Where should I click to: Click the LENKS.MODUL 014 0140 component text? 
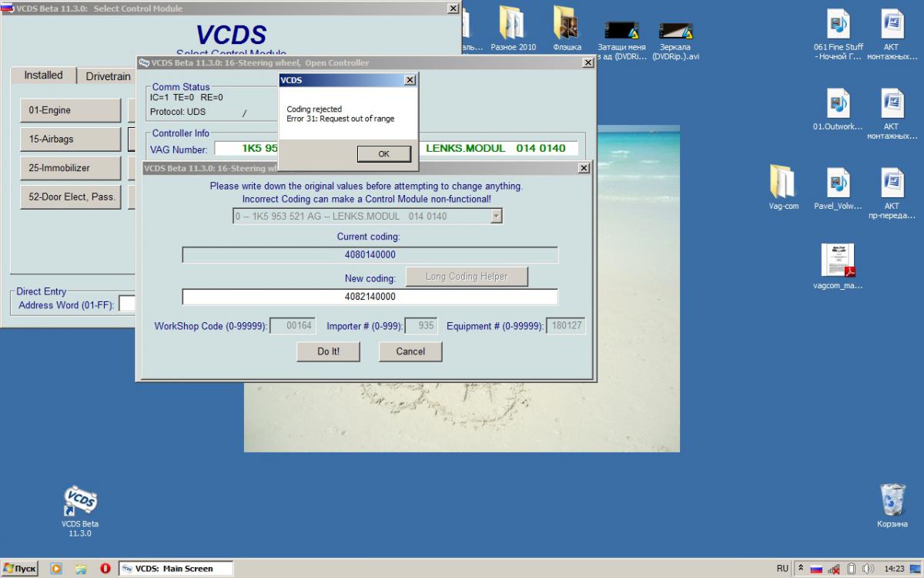[x=496, y=149]
